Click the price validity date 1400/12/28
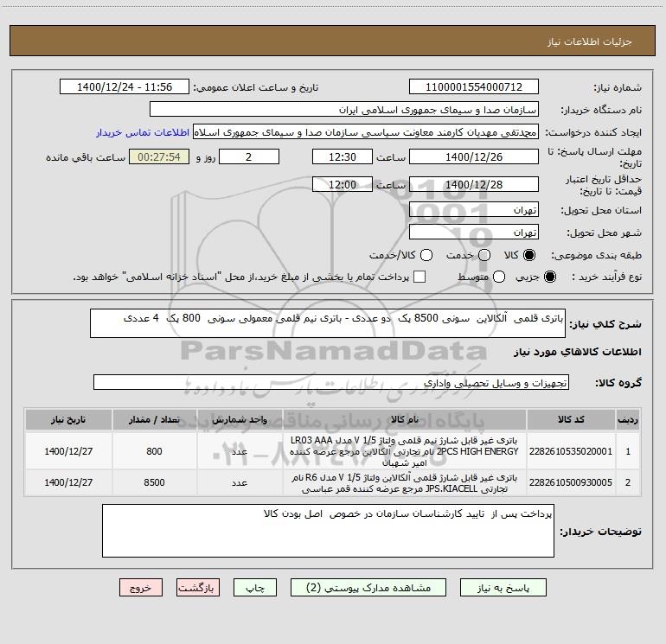The image size is (666, 644). point(474,184)
